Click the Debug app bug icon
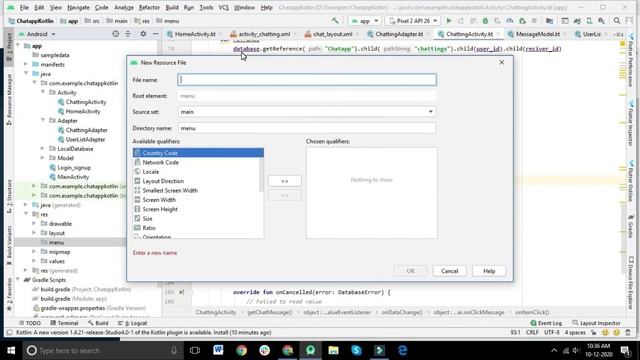Image resolution: width=640 pixels, height=360 pixels. click(x=485, y=20)
